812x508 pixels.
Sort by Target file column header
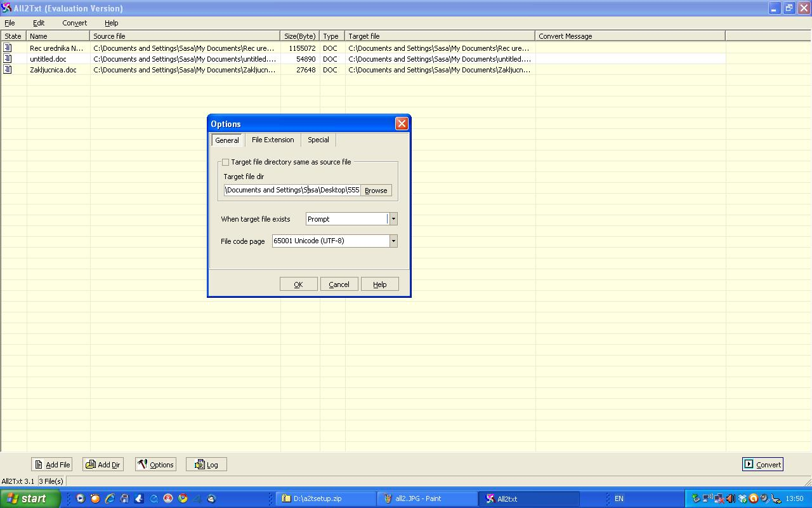pos(440,36)
